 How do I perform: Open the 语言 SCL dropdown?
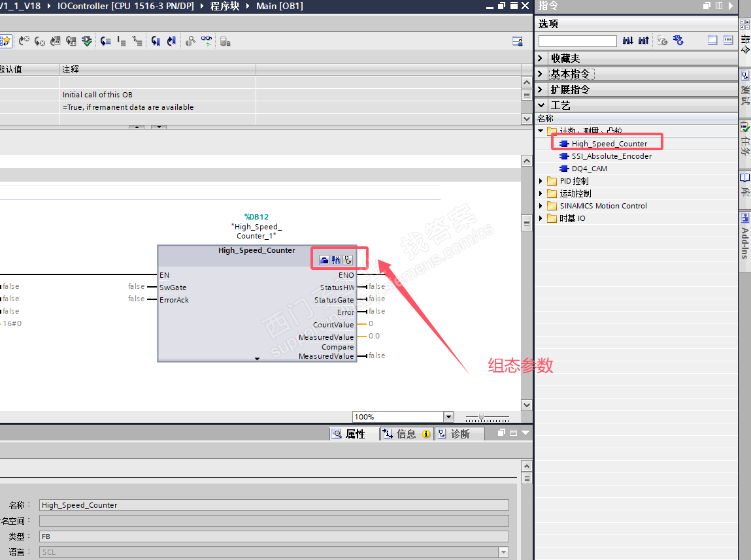503,552
